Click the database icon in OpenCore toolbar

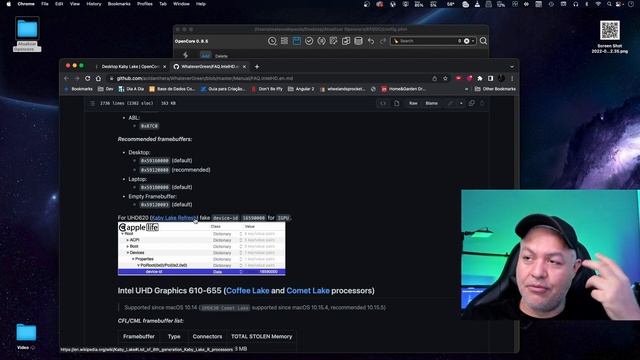(358, 41)
